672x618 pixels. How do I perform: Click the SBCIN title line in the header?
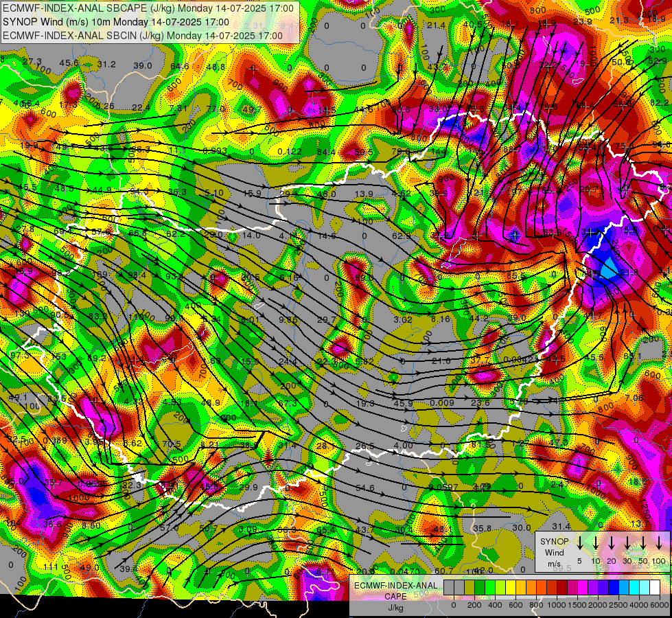pyautogui.click(x=143, y=36)
